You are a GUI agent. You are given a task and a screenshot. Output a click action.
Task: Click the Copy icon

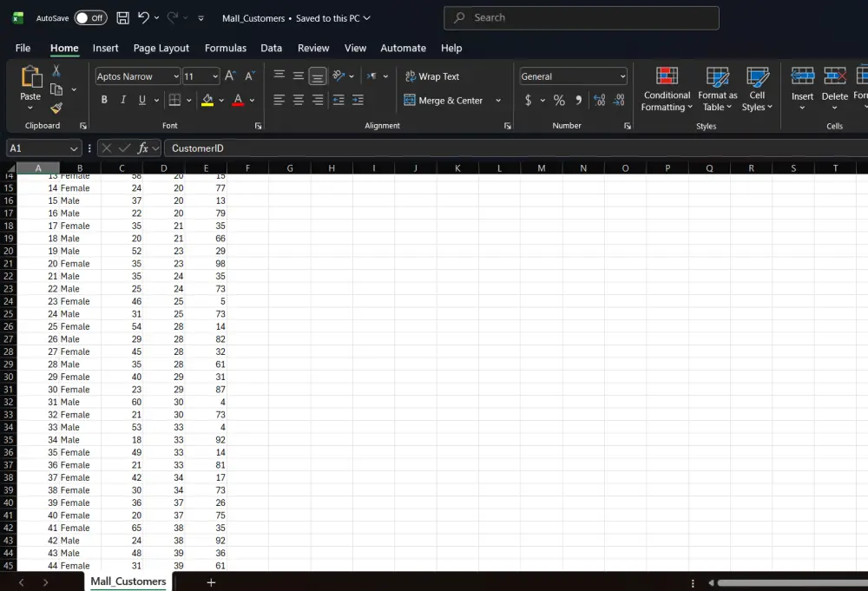56,89
